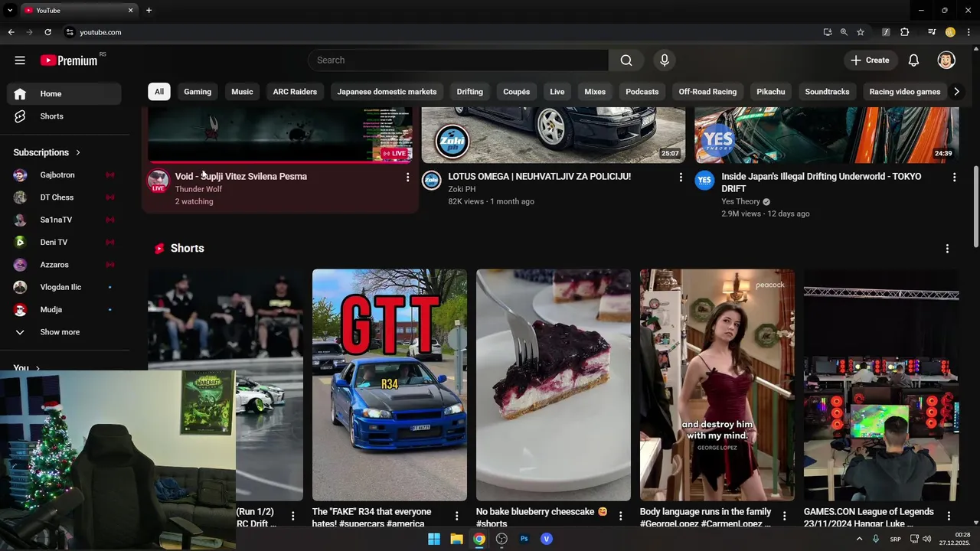Open Zoki PH channel avatar
Image resolution: width=980 pixels, height=551 pixels.
click(x=432, y=181)
